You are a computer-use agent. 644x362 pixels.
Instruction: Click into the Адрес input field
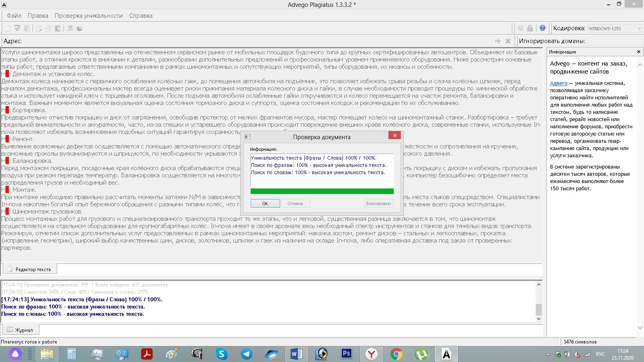click(258, 41)
